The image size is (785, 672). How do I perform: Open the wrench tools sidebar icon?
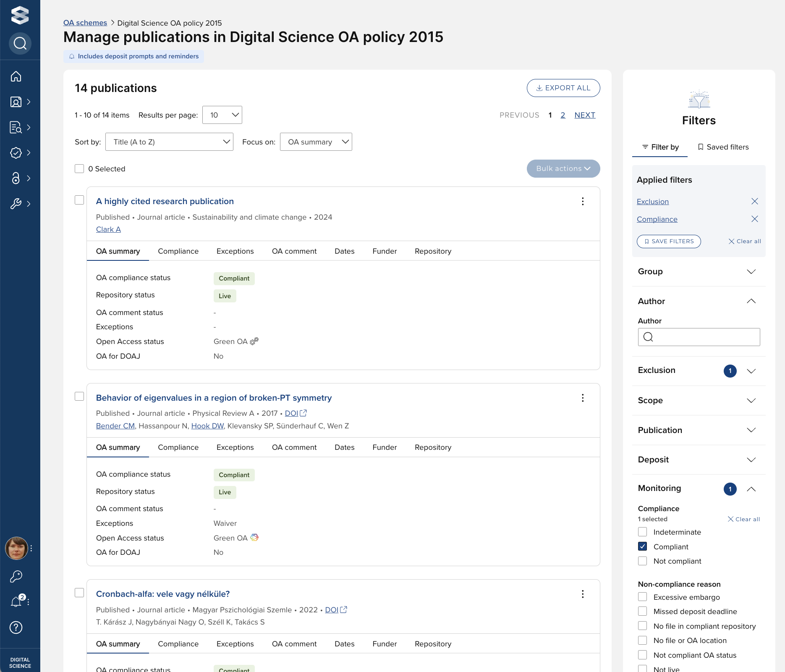tap(16, 204)
